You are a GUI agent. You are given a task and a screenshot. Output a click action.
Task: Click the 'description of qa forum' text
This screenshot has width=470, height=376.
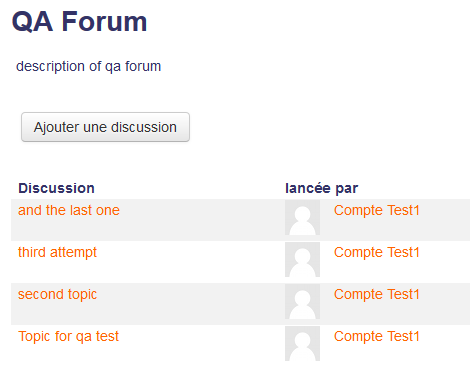[89, 66]
